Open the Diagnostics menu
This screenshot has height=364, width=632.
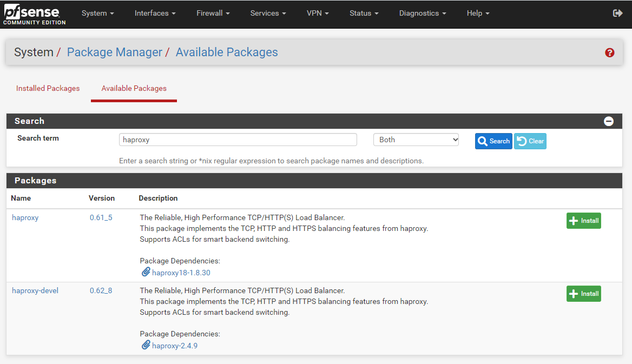tap(423, 14)
